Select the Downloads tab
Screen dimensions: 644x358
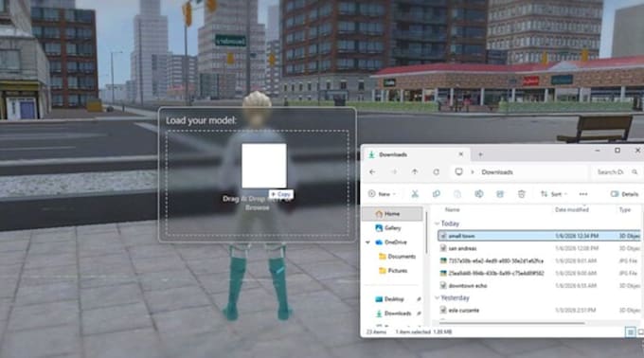(x=415, y=154)
